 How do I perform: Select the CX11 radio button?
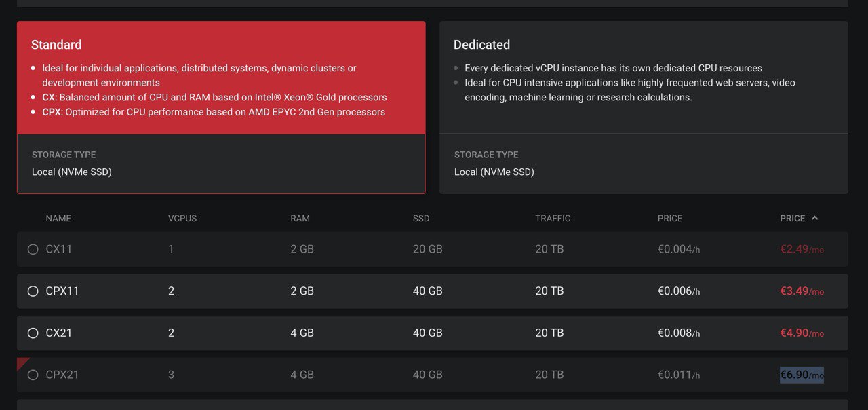33,249
